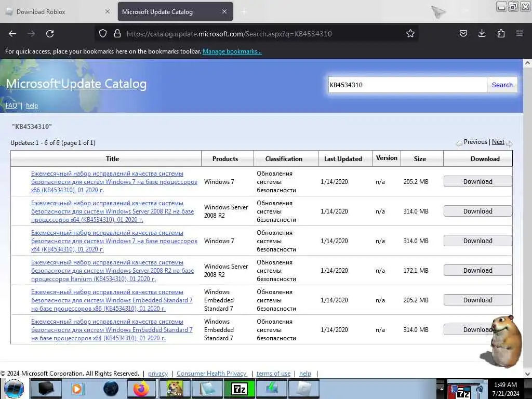The height and width of the screenshot is (399, 532).
Task: Open the extensions puzzle icon
Action: [x=501, y=33]
